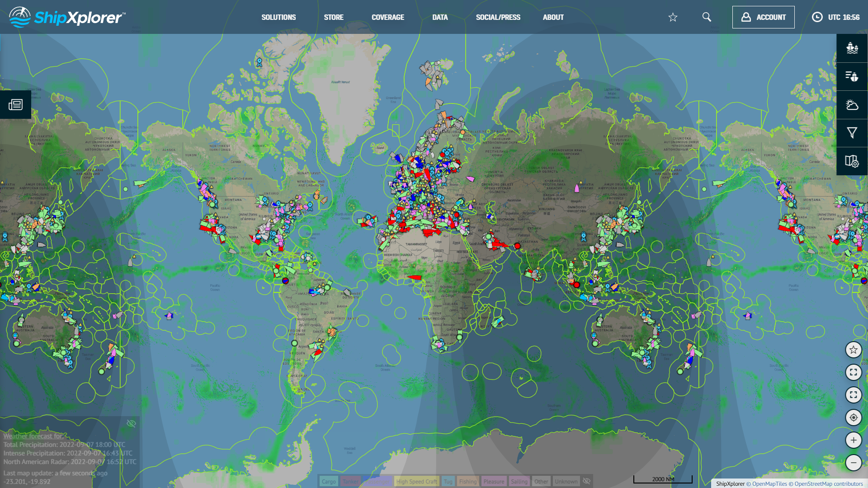Open the COVERAGE menu
868x488 pixels.
pyautogui.click(x=388, y=17)
